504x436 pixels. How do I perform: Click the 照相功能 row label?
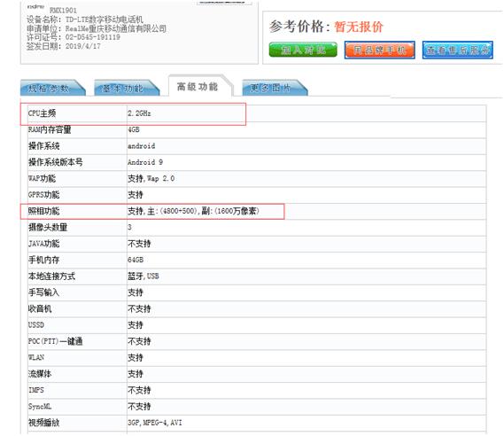tap(43, 211)
